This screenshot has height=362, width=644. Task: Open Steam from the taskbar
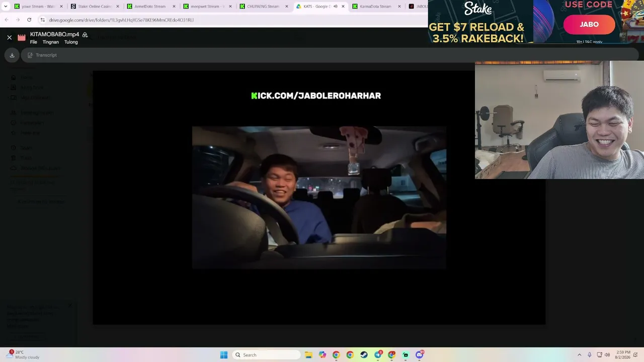[x=364, y=355]
